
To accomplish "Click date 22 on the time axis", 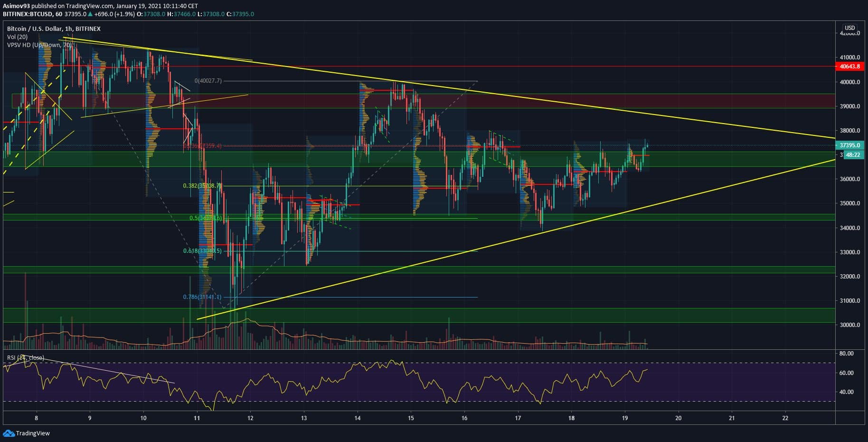I will tap(785, 418).
